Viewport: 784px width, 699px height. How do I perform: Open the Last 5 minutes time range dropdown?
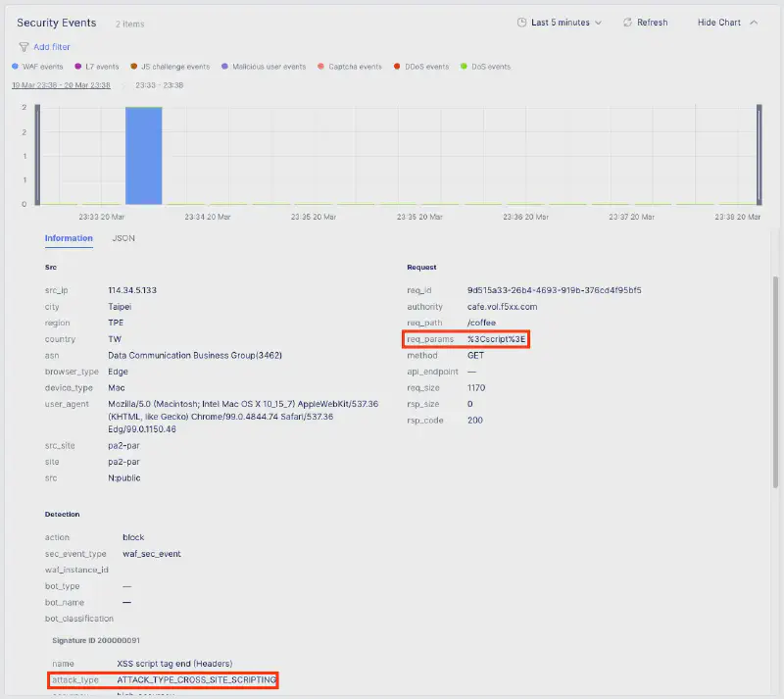pyautogui.click(x=561, y=23)
